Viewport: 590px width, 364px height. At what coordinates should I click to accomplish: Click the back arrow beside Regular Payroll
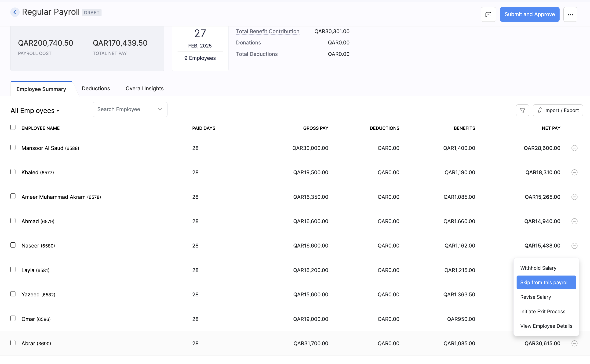(x=15, y=12)
